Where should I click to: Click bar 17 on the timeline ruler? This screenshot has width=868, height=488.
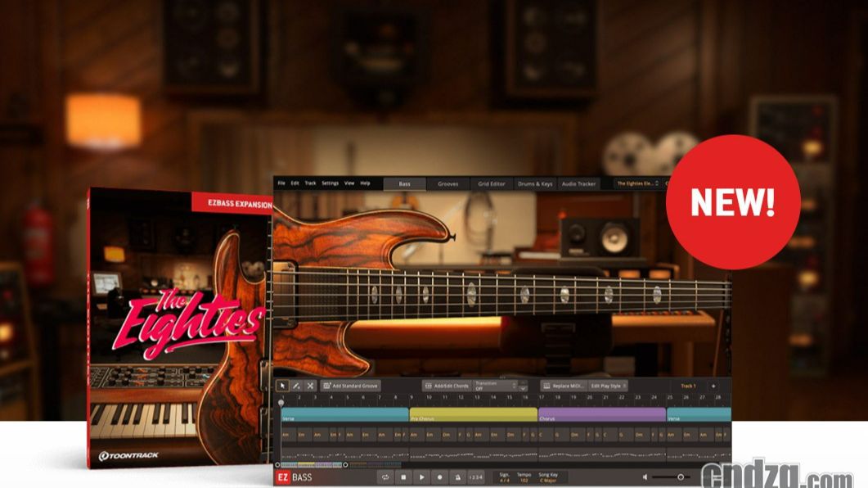542,397
